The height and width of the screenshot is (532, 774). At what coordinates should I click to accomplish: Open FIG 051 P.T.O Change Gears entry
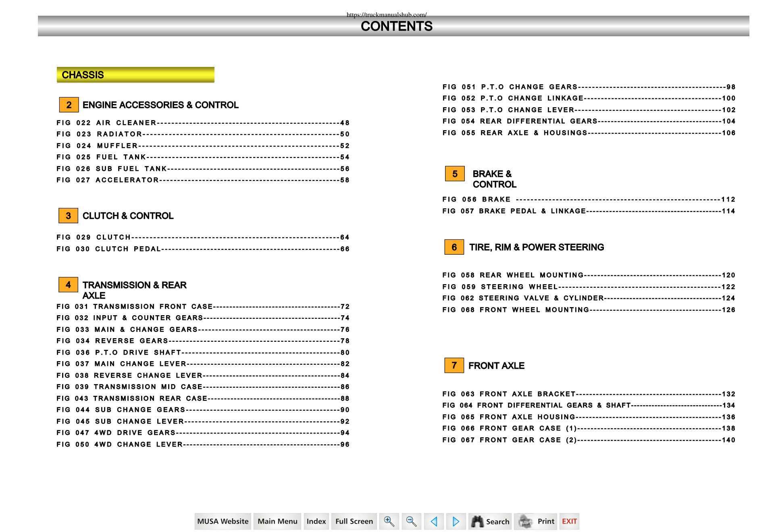pos(589,87)
